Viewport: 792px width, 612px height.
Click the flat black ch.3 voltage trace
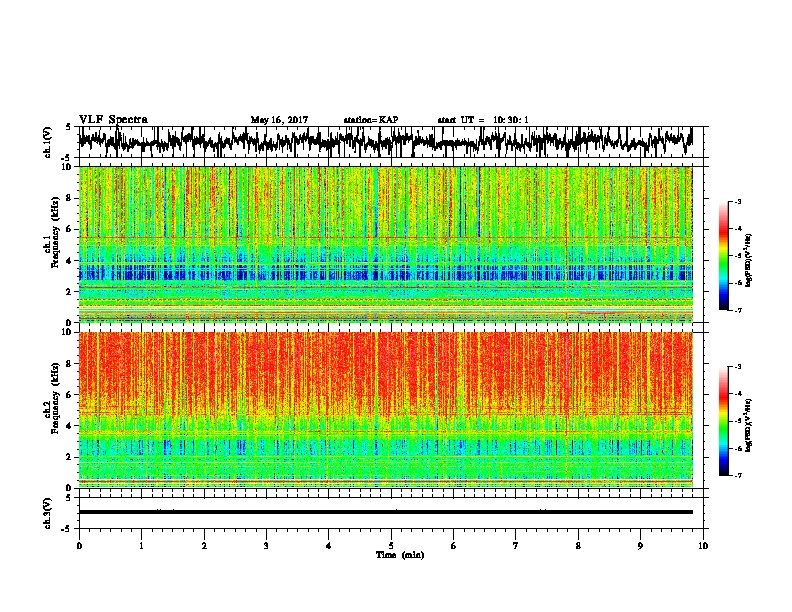click(385, 512)
